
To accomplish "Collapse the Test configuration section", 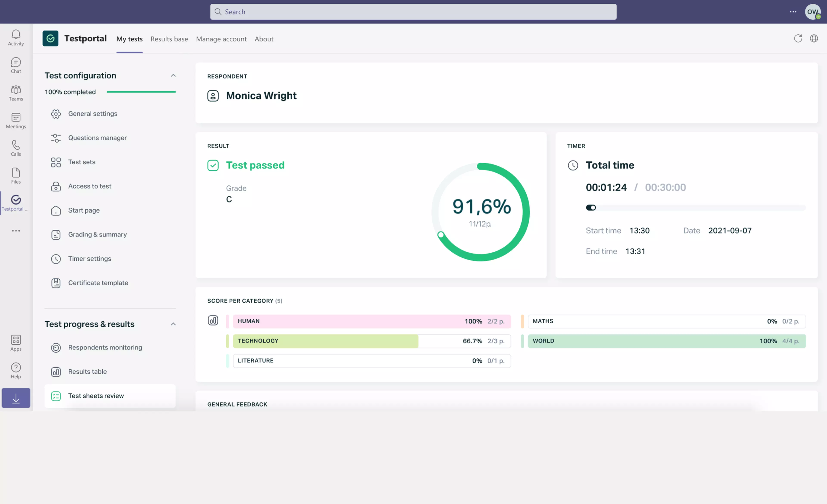I will (173, 75).
